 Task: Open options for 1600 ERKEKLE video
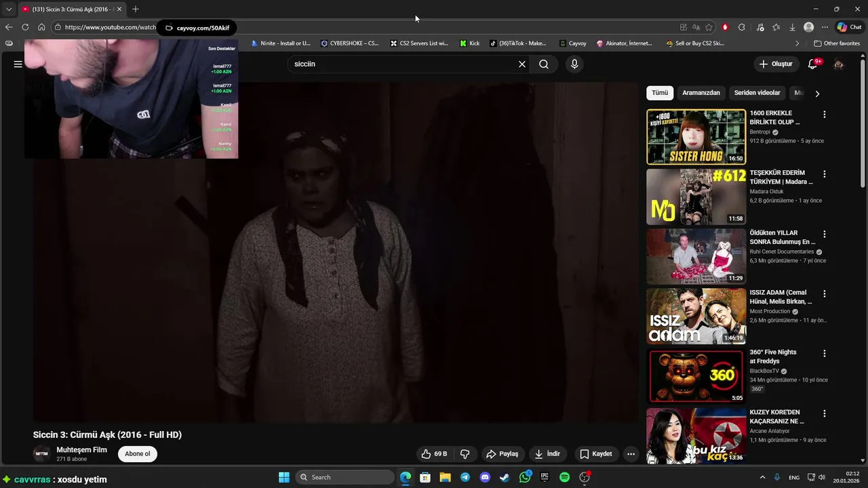(825, 115)
